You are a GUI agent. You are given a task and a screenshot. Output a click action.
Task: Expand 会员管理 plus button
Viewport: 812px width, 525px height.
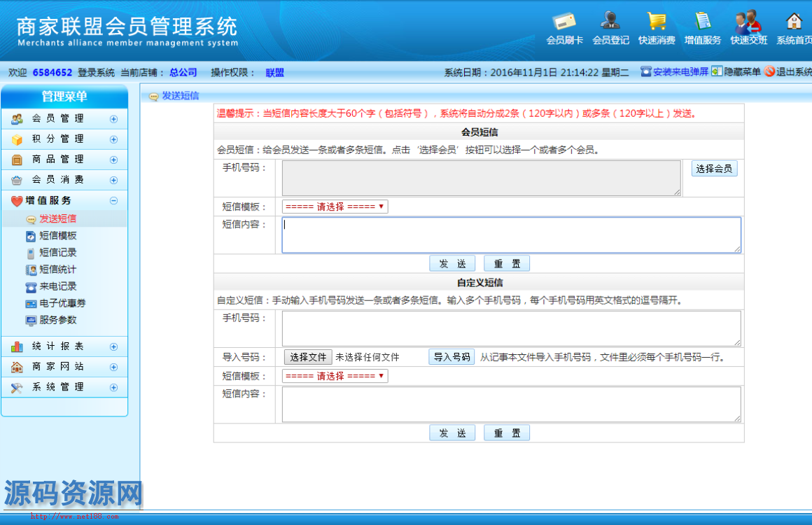pyautogui.click(x=114, y=119)
